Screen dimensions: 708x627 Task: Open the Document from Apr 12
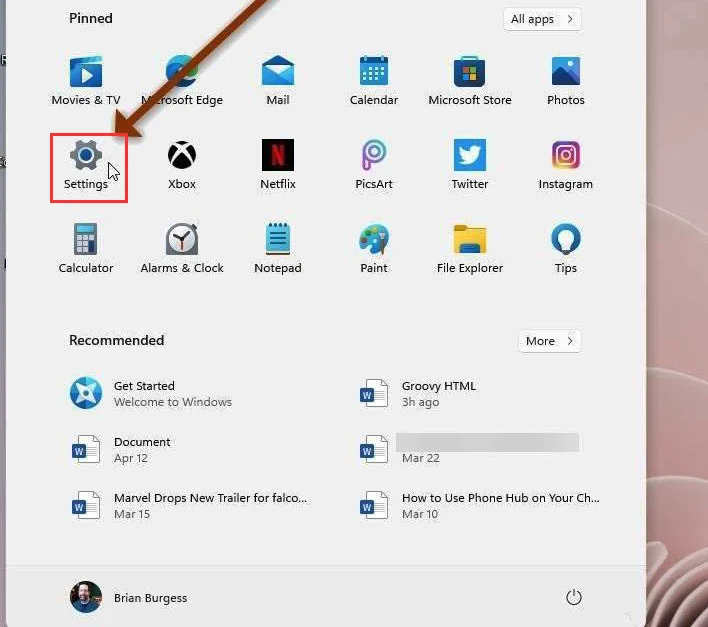pos(121,450)
